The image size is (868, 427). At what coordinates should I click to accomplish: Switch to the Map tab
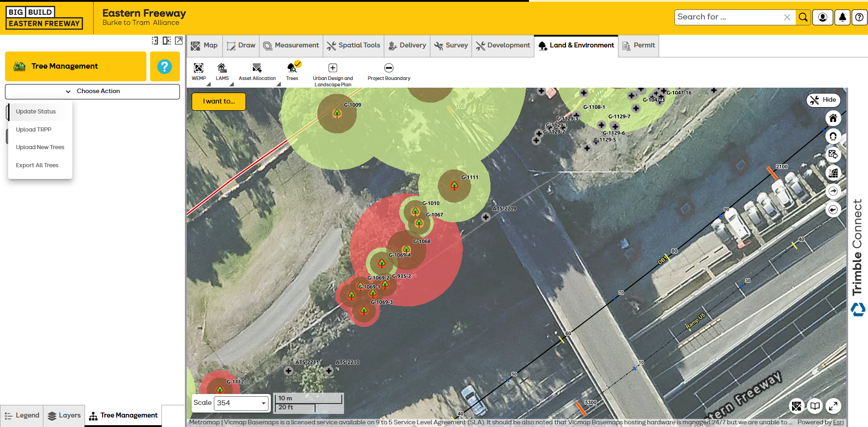coord(204,46)
